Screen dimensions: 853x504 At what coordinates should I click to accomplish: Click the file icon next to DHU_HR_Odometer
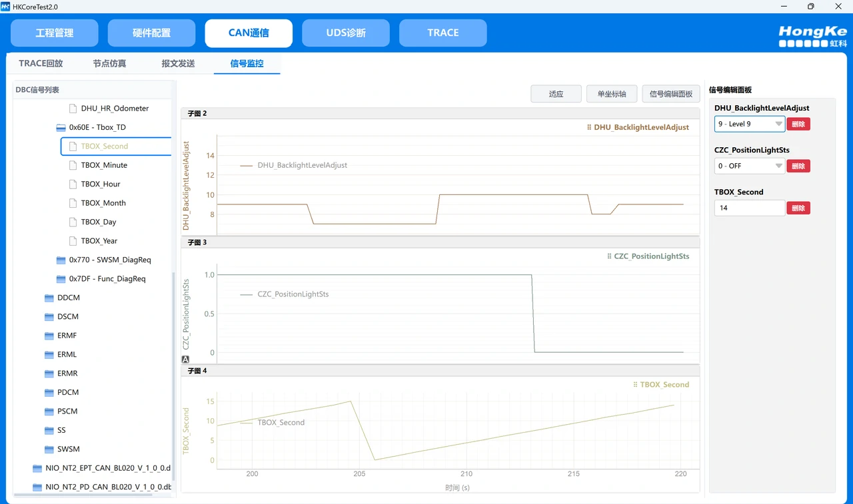pyautogui.click(x=73, y=109)
